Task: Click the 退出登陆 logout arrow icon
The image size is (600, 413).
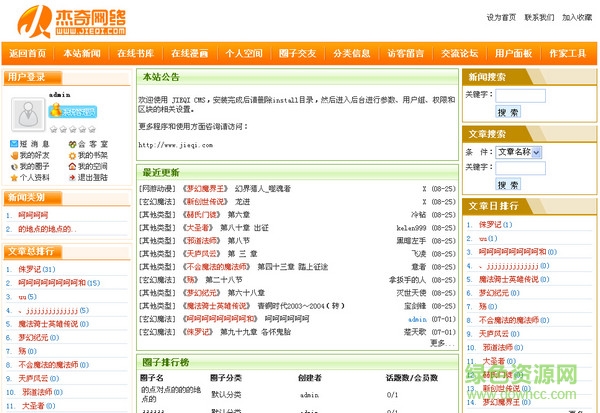Action: pyautogui.click(x=71, y=177)
